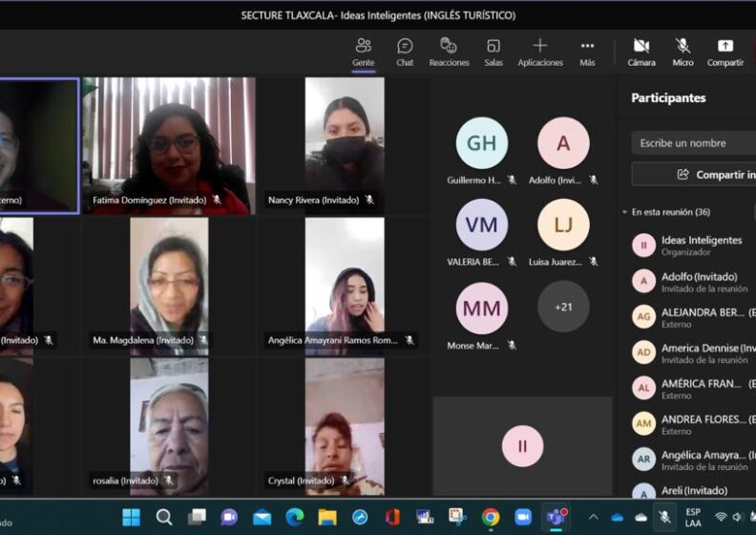
Task: Select the Gente tab
Action: point(363,52)
